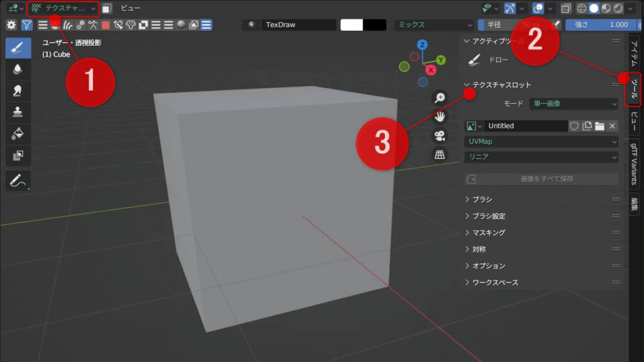Toggle radius pen pressure icon
This screenshot has height=362, width=644.
coord(556,25)
